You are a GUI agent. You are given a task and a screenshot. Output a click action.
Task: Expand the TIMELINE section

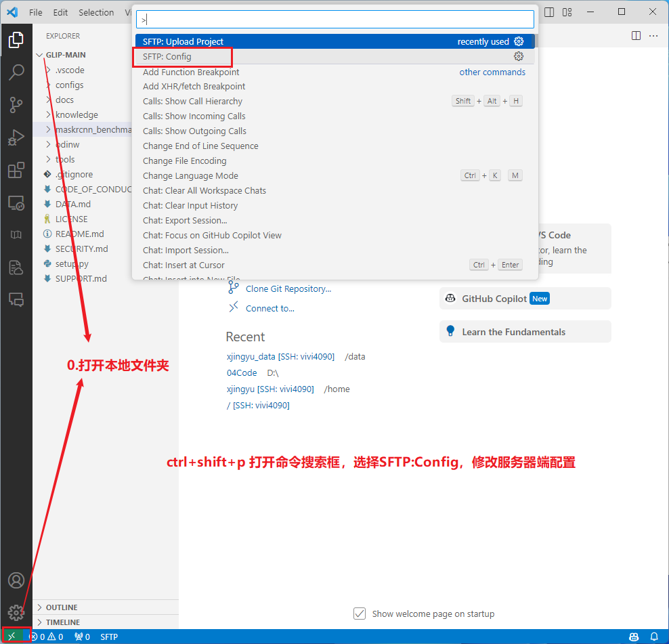tap(106, 622)
